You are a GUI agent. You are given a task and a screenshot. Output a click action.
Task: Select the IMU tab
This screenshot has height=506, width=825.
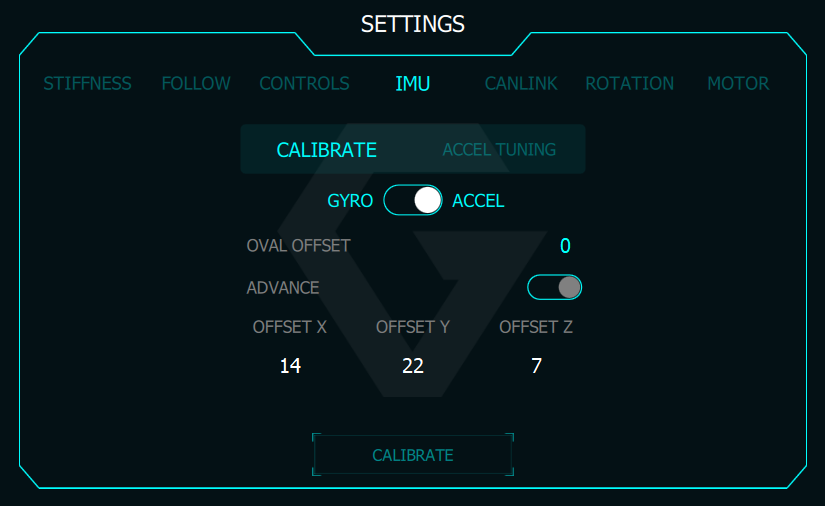point(413,84)
